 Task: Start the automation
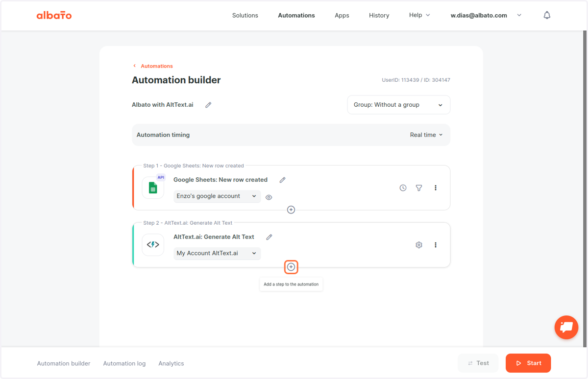(x=528, y=363)
